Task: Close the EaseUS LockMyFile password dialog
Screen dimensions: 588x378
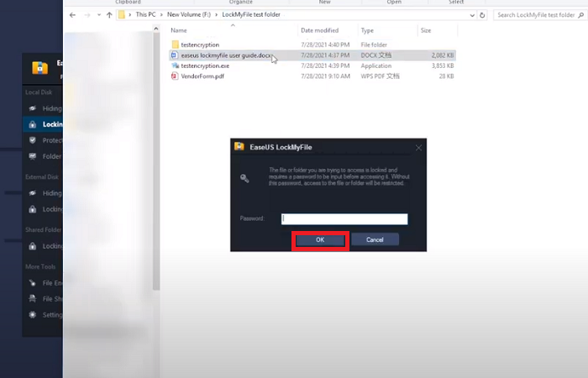Action: [x=418, y=148]
